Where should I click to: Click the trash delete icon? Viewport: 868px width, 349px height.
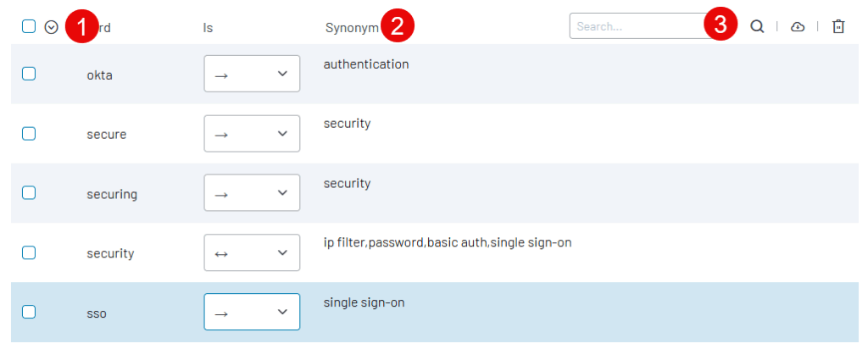(x=838, y=26)
